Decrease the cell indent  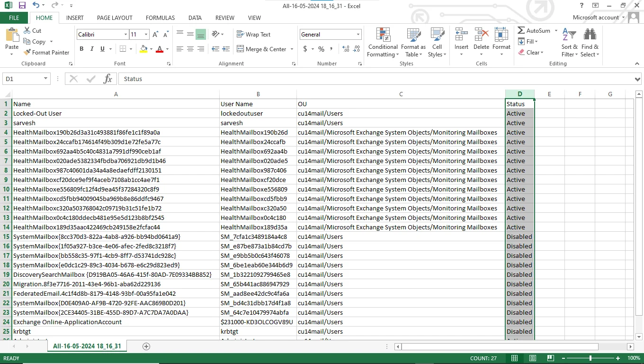(x=215, y=49)
